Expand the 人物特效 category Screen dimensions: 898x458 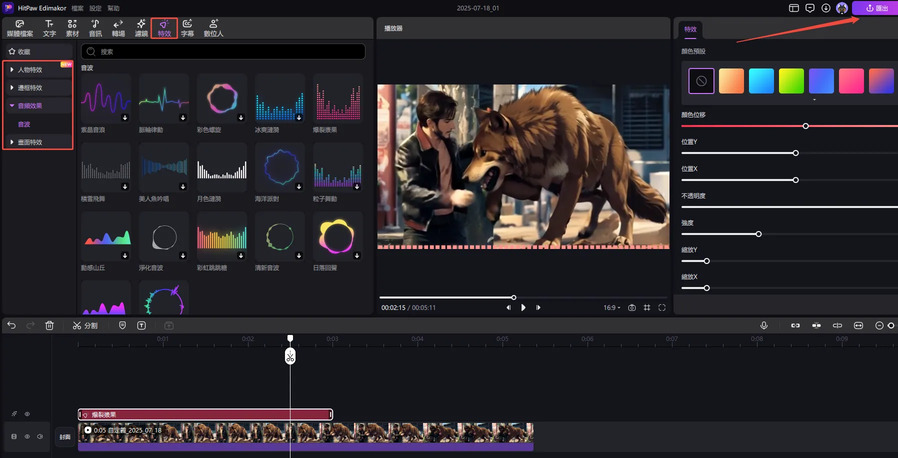(x=30, y=71)
